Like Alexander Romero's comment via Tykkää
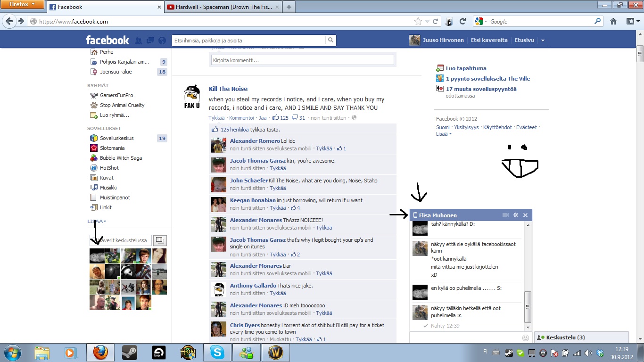 click(x=324, y=148)
